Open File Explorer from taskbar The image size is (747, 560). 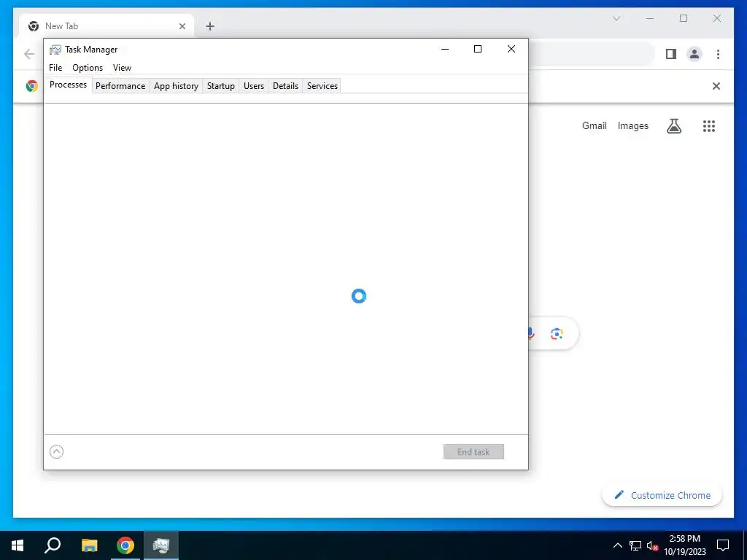89,545
